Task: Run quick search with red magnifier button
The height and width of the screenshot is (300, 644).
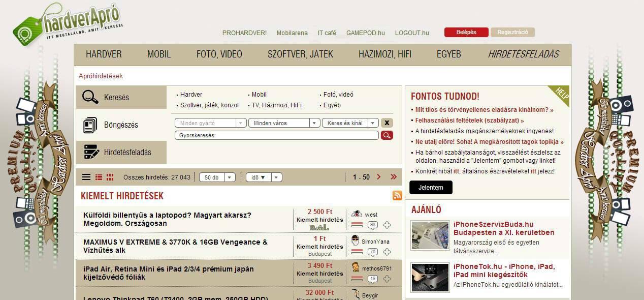Action: click(387, 135)
